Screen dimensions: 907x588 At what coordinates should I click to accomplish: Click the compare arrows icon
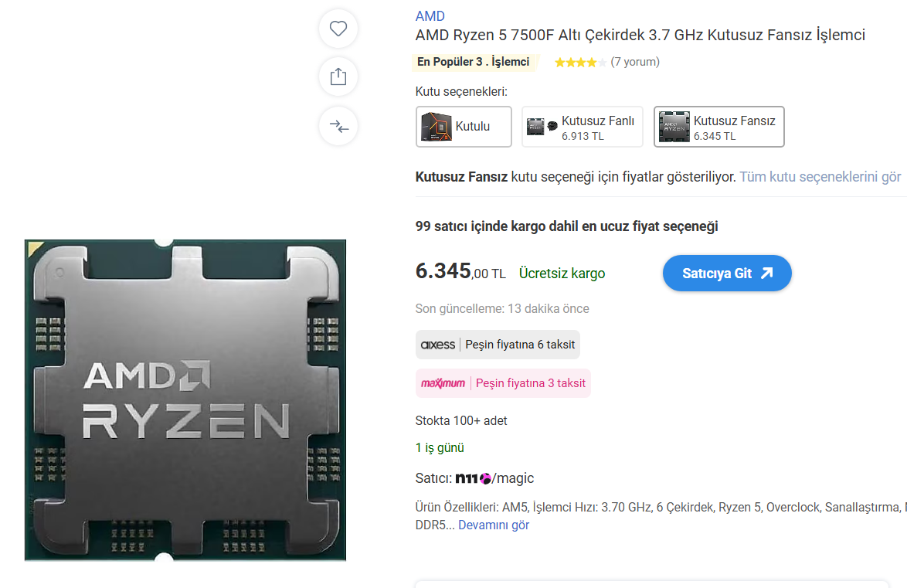tap(338, 126)
